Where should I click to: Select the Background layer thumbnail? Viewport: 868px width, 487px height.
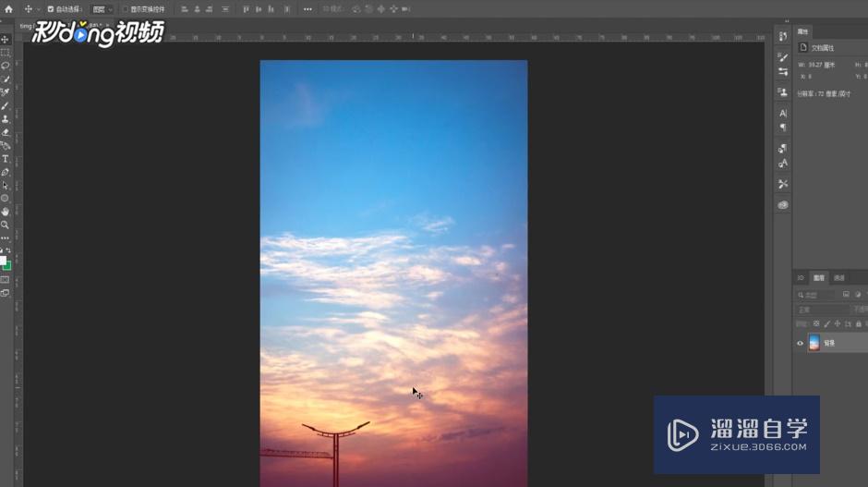coord(814,343)
